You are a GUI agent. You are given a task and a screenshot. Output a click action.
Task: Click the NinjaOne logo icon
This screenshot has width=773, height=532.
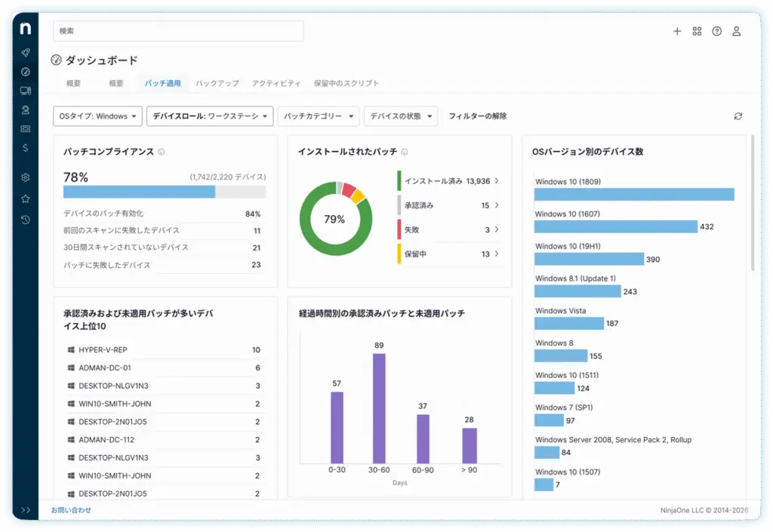tap(25, 29)
